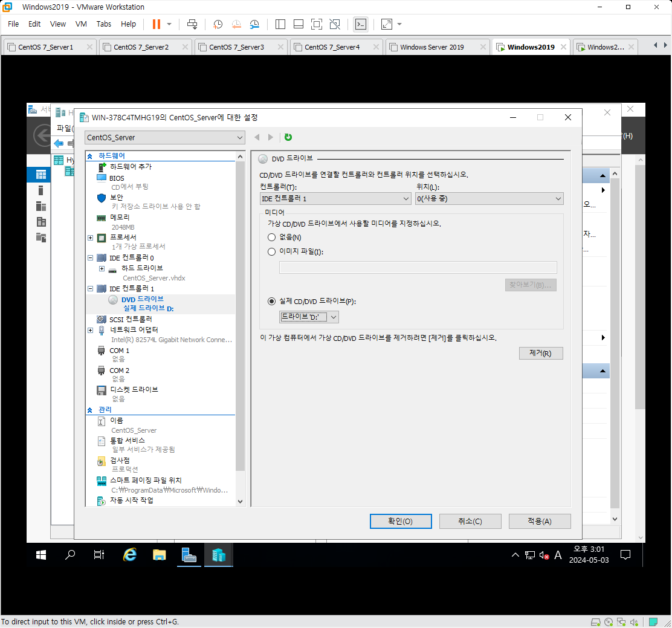The height and width of the screenshot is (628, 672).
Task: Switch to Unity mode icon
Action: (335, 24)
